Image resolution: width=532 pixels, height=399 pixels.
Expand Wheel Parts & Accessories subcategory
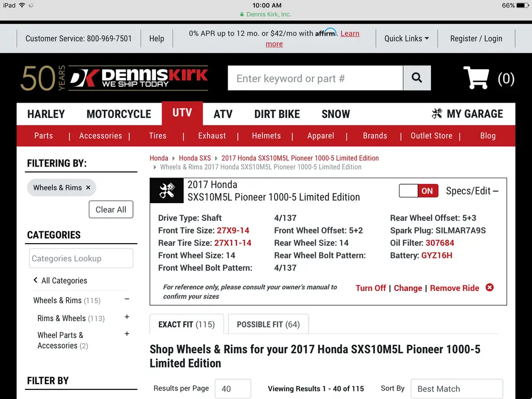point(127,334)
